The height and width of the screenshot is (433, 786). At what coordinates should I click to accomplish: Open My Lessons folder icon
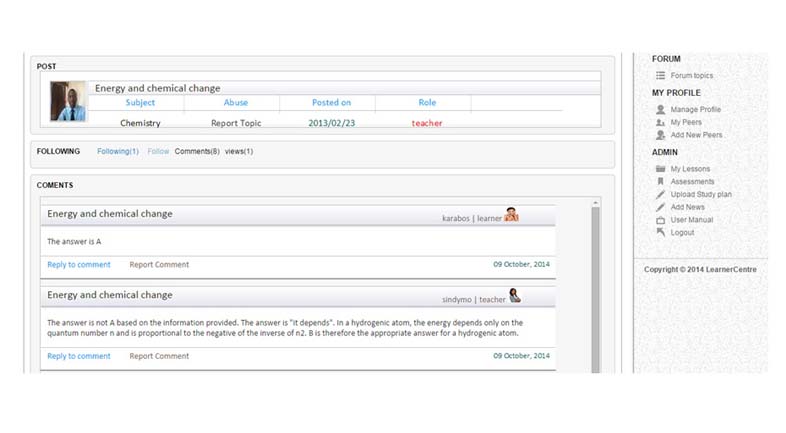660,169
